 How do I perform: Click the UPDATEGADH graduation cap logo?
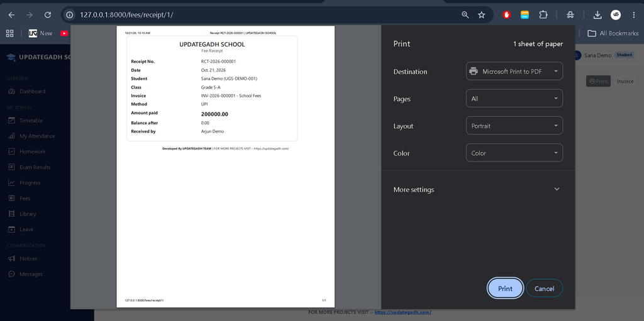(11, 57)
